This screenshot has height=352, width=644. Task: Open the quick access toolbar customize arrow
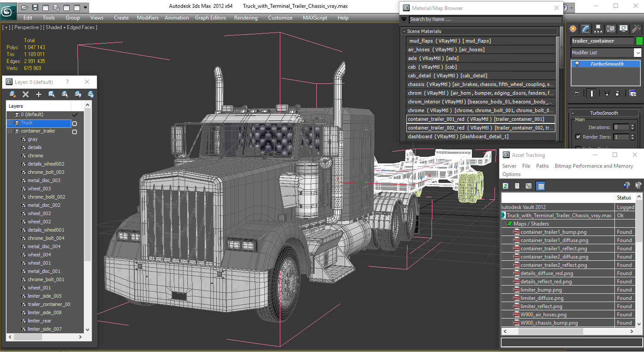[x=86, y=7]
